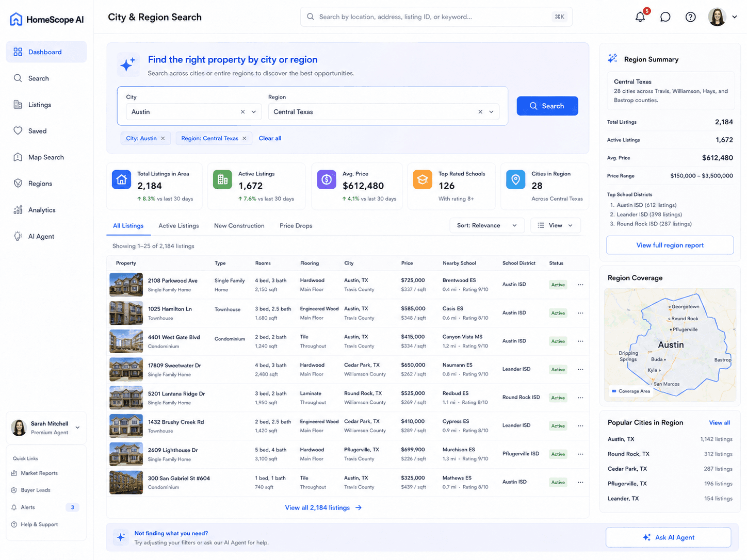Open more options for 2108 Parkwood Ave
The image size is (747, 560).
pyautogui.click(x=580, y=285)
